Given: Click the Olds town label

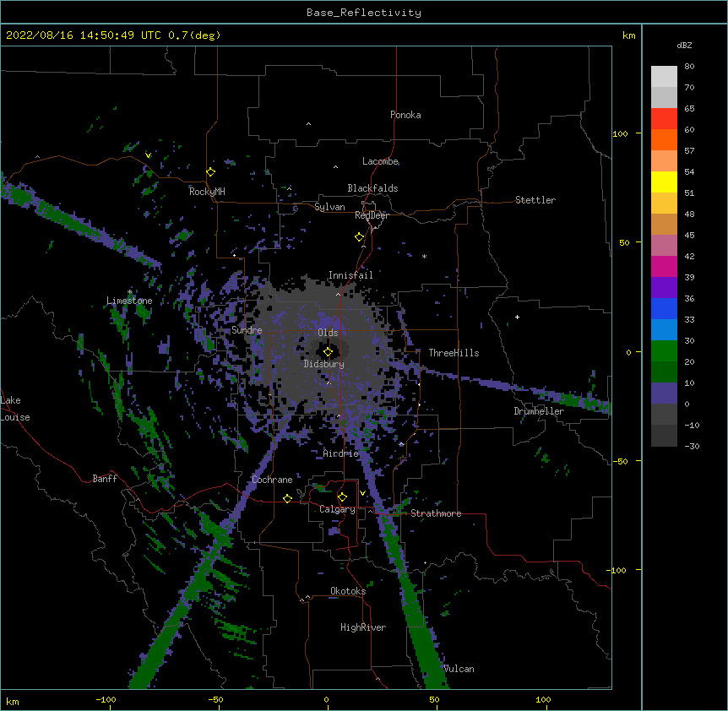Looking at the screenshot, I should [x=328, y=333].
